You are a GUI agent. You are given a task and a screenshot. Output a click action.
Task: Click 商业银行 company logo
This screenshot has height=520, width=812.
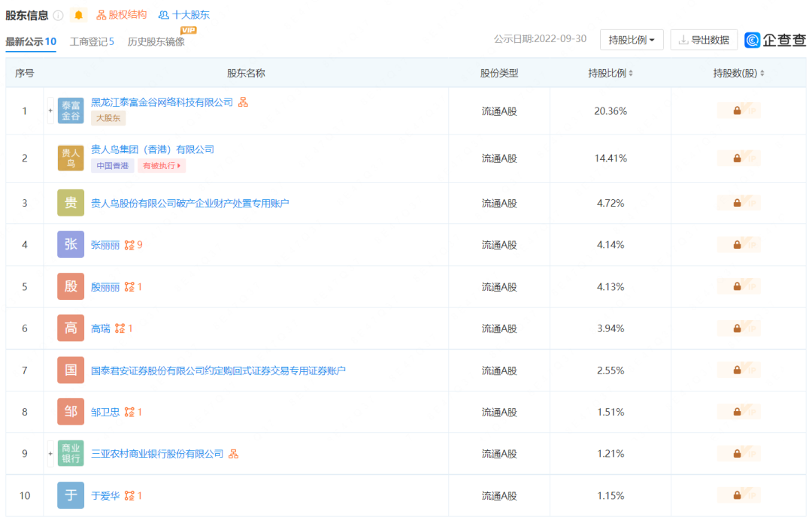(x=71, y=453)
